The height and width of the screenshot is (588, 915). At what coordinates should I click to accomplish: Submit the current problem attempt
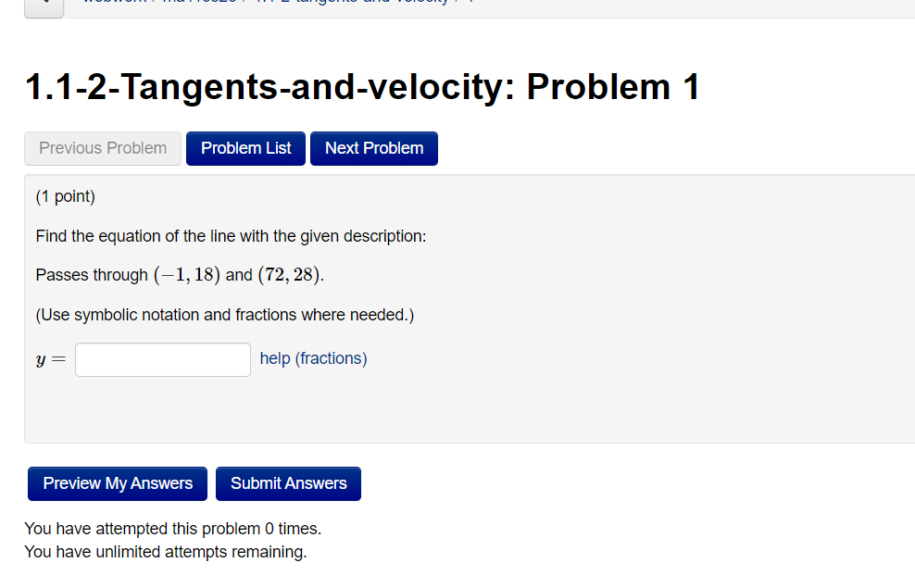point(288,482)
